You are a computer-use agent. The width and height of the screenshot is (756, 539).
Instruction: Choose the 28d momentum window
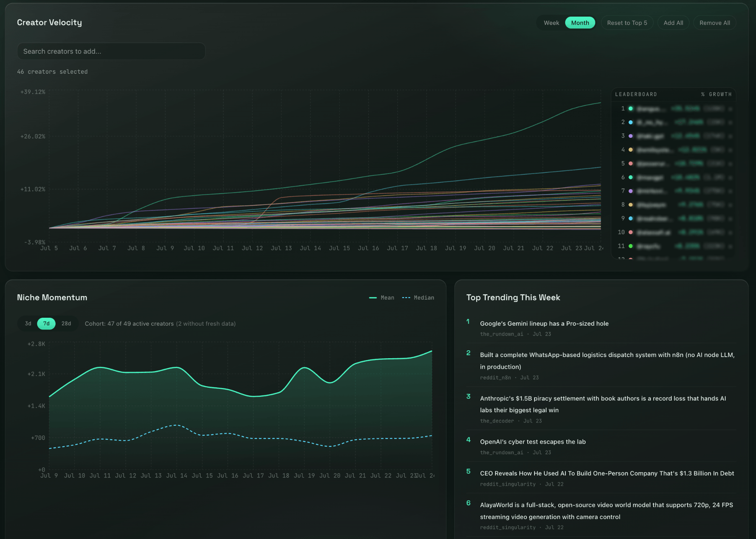(x=66, y=323)
